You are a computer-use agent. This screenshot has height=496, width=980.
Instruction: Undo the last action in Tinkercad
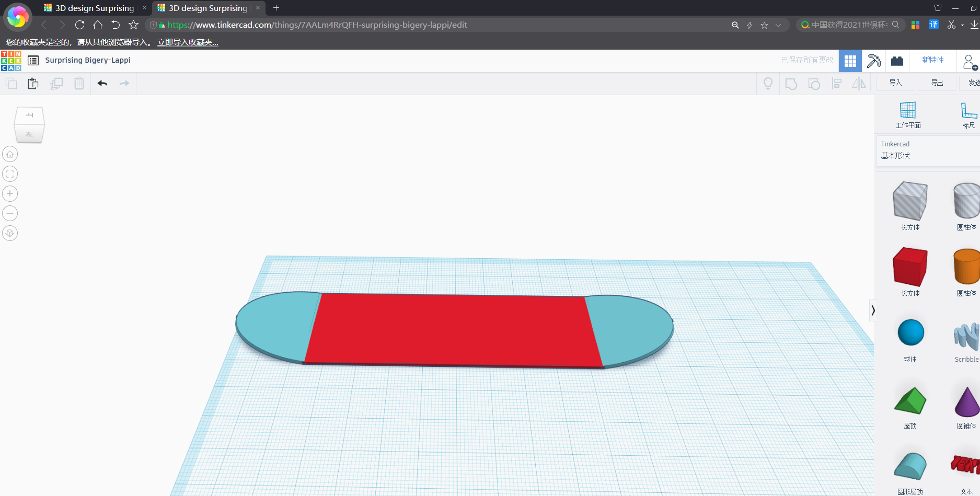[102, 84]
